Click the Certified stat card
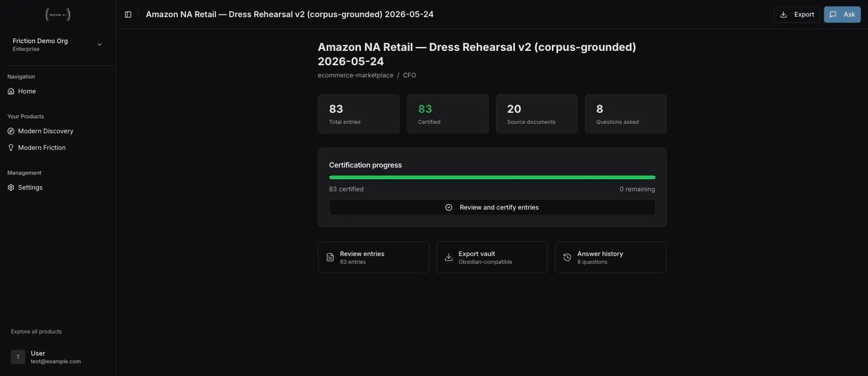Viewport: 868px width, 376px height. [448, 114]
